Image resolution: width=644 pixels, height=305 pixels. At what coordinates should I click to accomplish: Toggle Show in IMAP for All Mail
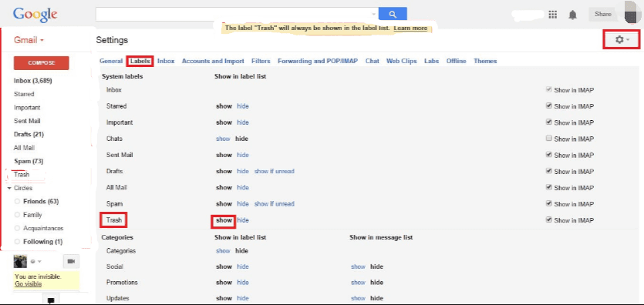pos(548,187)
